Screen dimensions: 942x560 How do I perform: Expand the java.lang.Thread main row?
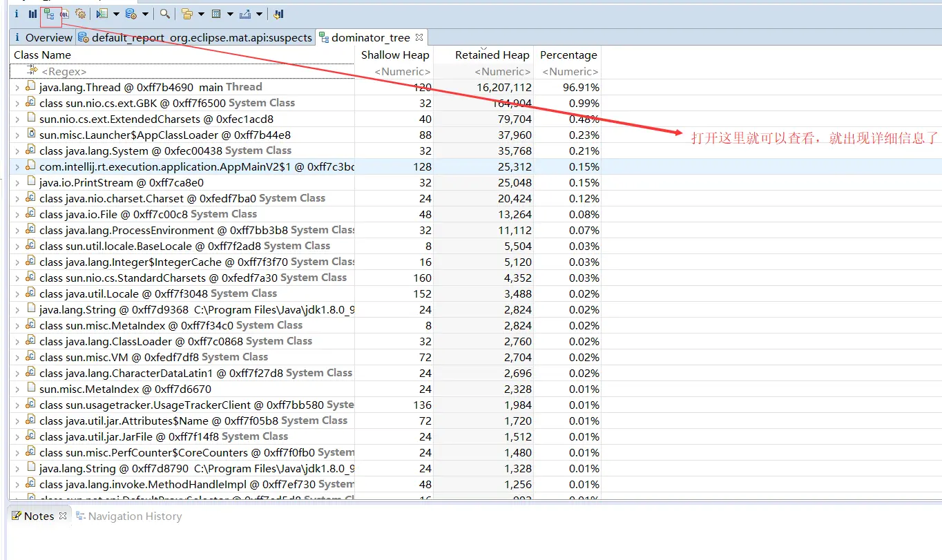click(x=17, y=88)
